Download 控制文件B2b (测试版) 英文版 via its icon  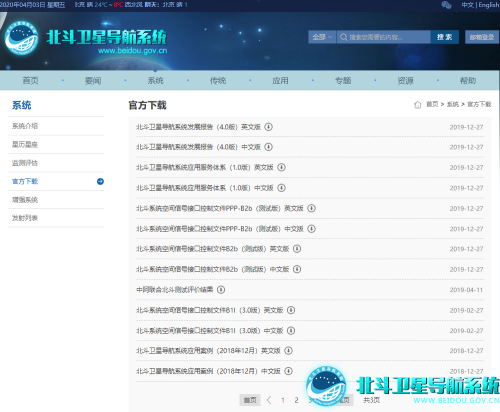click(297, 249)
